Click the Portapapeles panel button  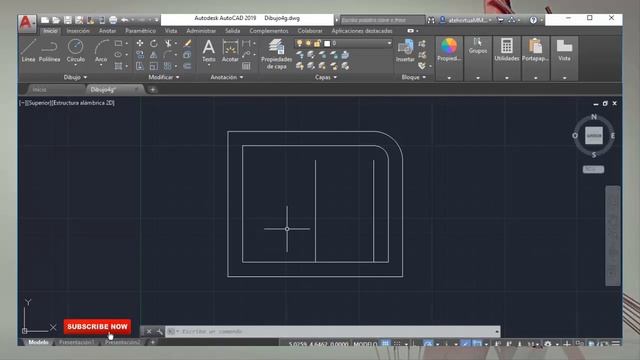536,58
